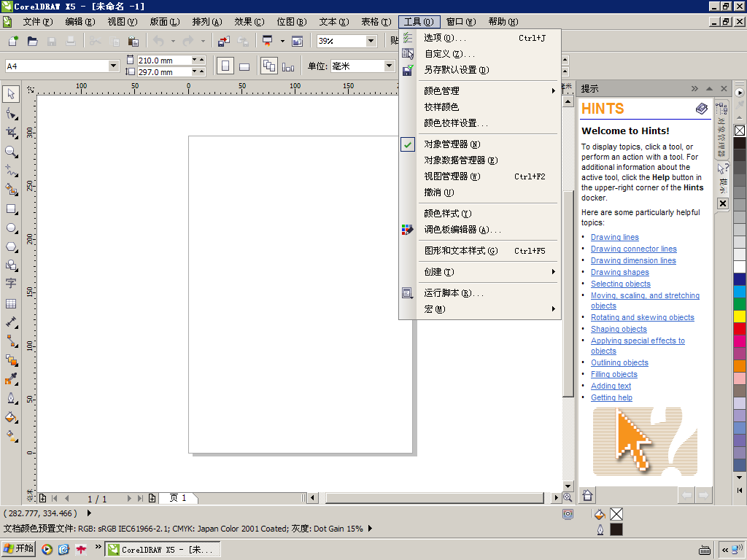Collapse the 提示 docker with double chevron

[x=694, y=88]
